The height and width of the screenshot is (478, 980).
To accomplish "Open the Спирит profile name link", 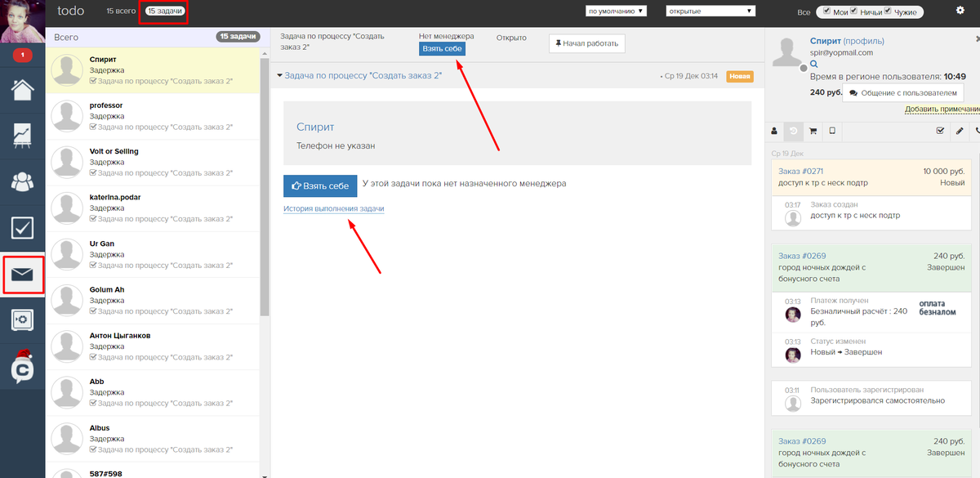I will point(826,41).
